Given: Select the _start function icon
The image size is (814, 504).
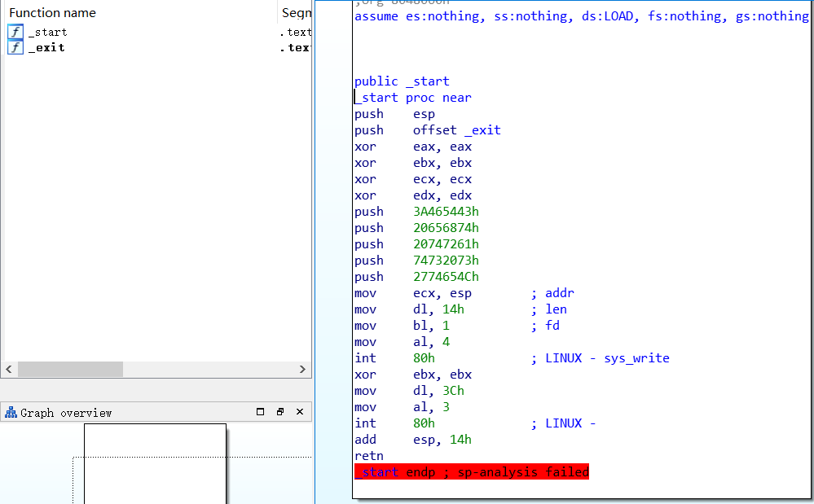Looking at the screenshot, I should pyautogui.click(x=15, y=32).
